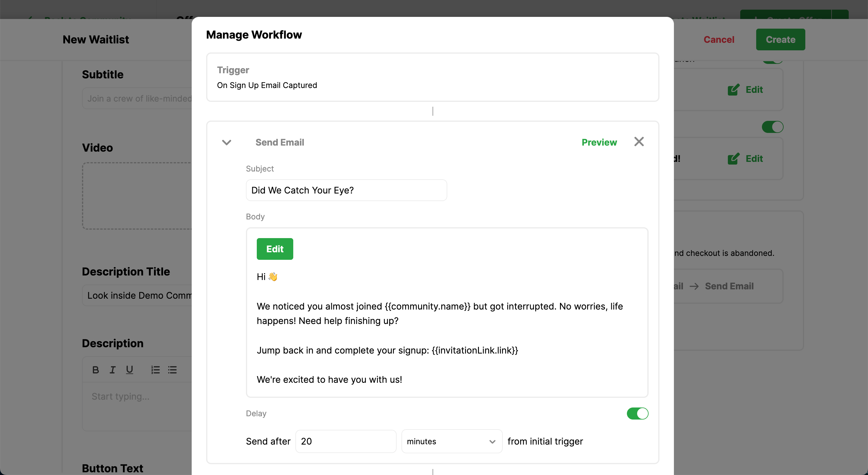Insert a bulleted list
The width and height of the screenshot is (868, 475).
point(172,370)
